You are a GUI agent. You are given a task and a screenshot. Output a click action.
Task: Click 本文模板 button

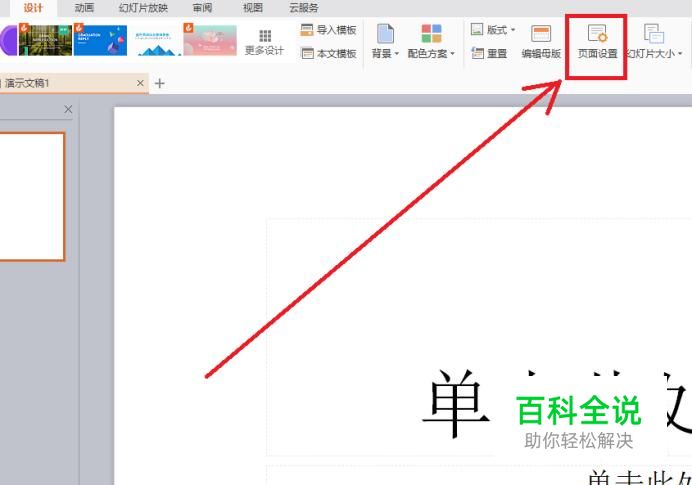[x=328, y=53]
